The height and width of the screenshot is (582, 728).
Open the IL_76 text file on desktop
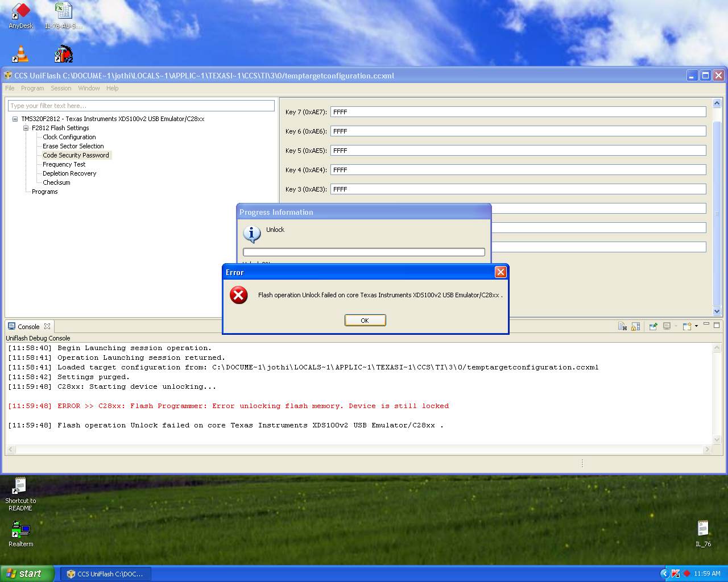click(703, 534)
